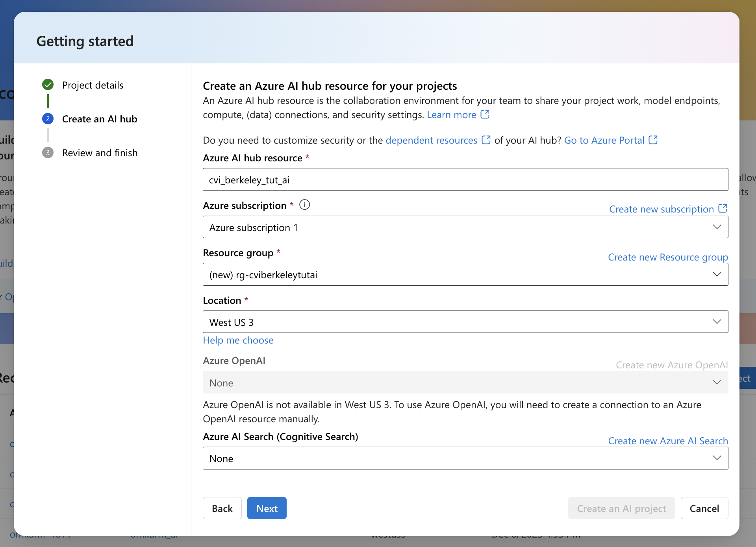This screenshot has height=547, width=756.
Task: Click Create new subscription link
Action: [x=661, y=209]
